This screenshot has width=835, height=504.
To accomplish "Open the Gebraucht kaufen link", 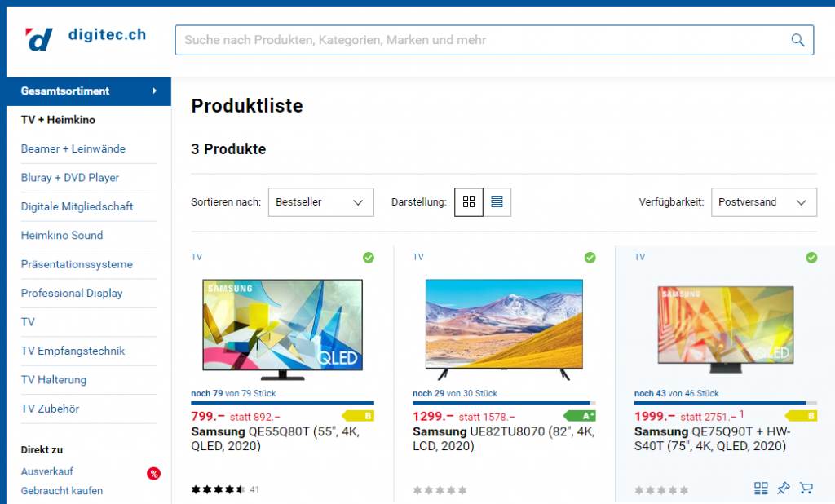I will (62, 491).
